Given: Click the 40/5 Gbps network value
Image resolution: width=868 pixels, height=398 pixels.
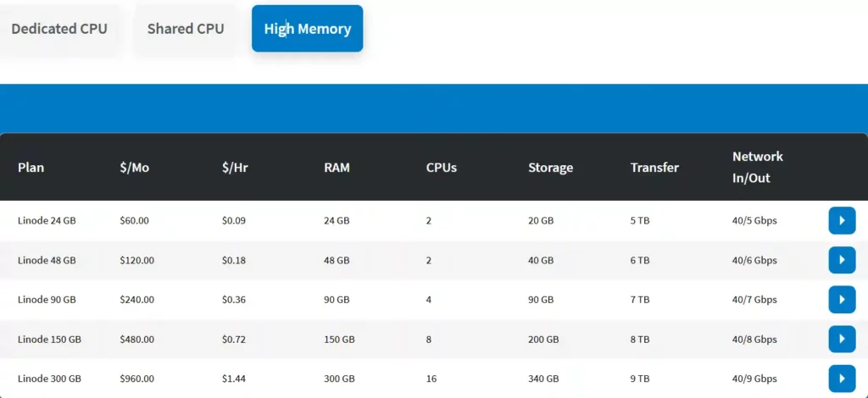Looking at the screenshot, I should [x=754, y=220].
